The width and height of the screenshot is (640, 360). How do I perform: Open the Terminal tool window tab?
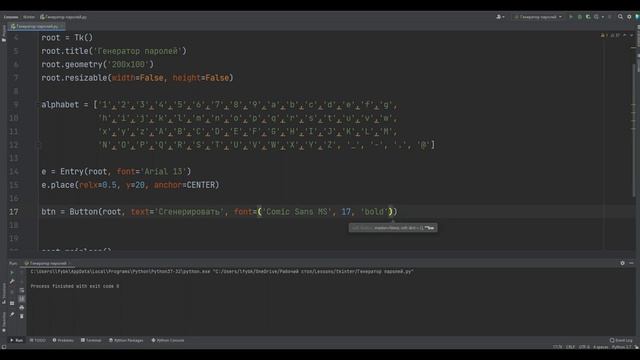pyautogui.click(x=91, y=340)
